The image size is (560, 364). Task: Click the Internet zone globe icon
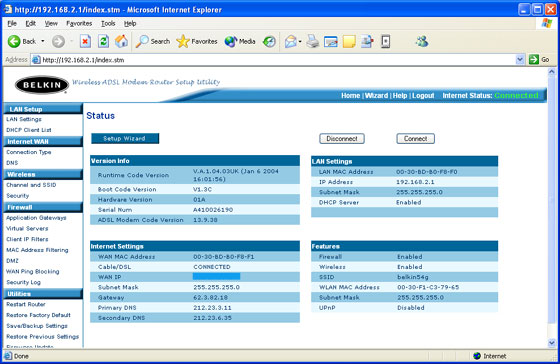[x=477, y=356]
